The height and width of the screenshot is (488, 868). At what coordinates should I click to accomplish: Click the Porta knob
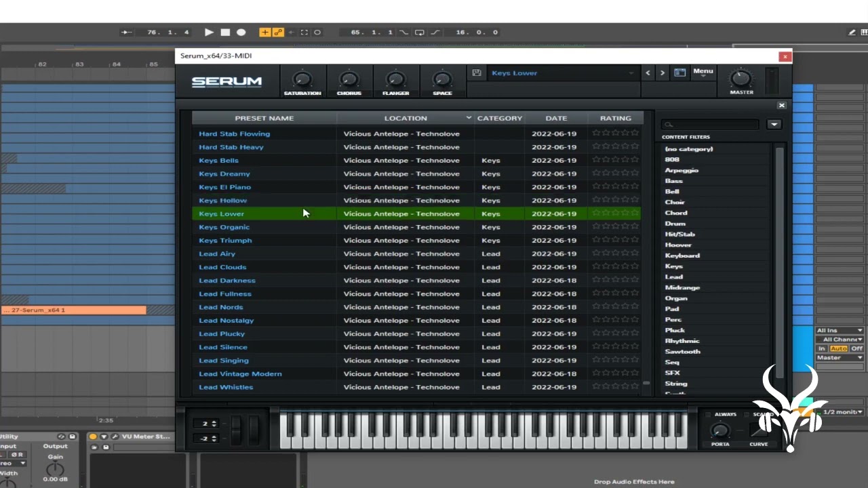(x=720, y=431)
